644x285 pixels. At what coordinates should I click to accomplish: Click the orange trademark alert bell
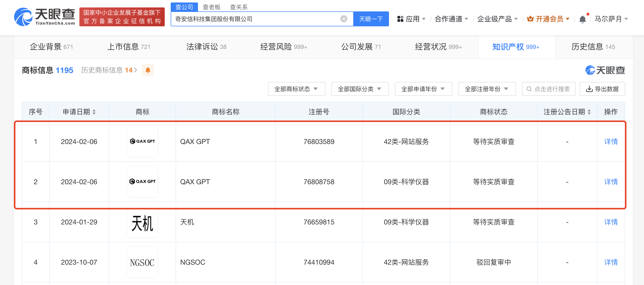[148, 70]
